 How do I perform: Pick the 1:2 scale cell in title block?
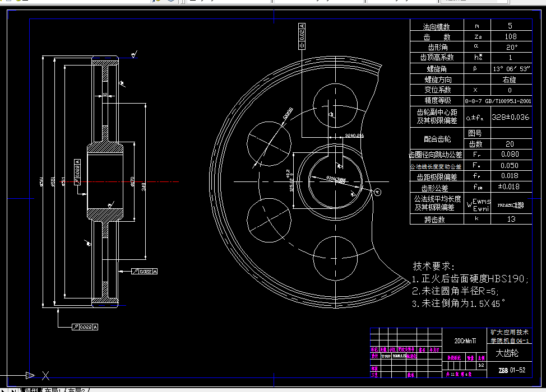(x=481, y=365)
